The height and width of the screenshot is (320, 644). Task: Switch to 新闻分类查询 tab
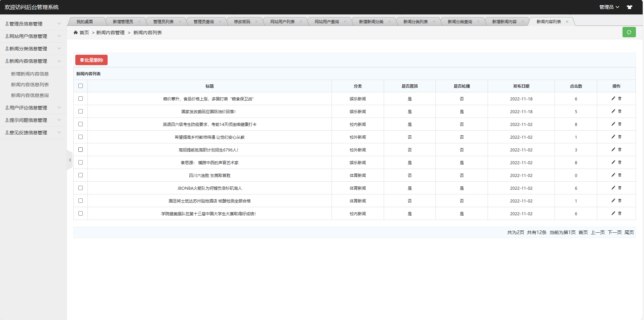click(x=460, y=21)
